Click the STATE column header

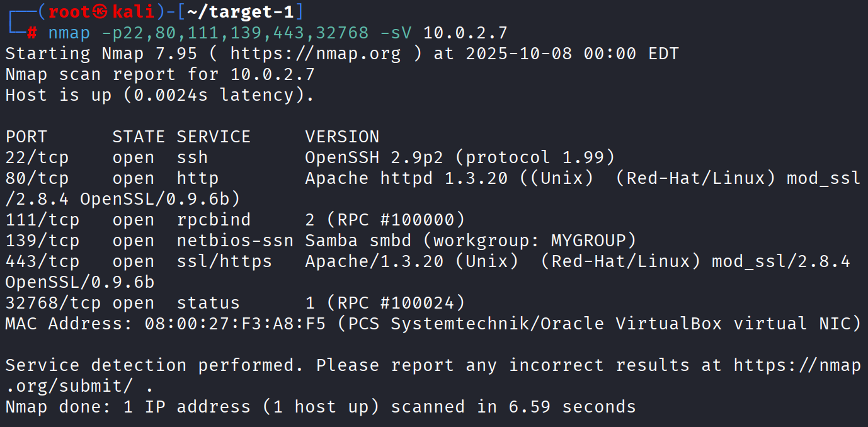coord(139,137)
